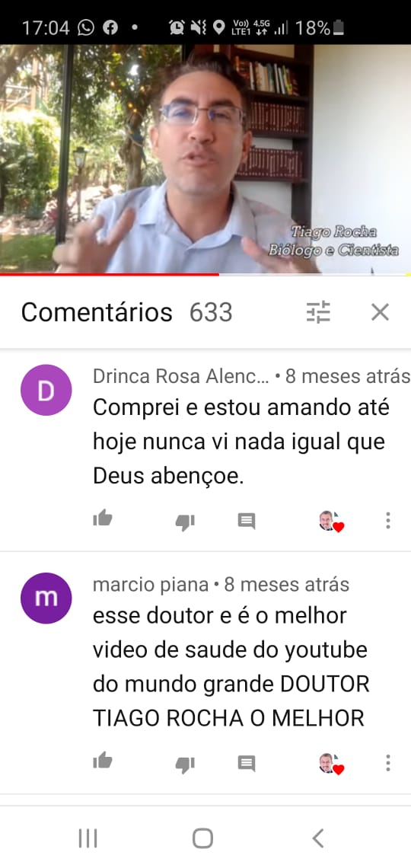
Task: Open Drinca Rosa's purple profile avatar
Action: 46,391
